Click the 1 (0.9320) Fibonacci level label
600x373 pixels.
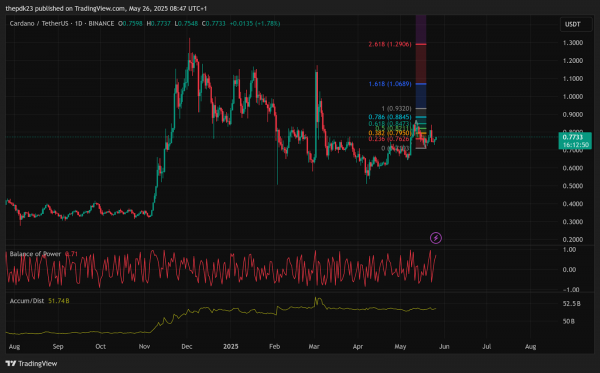tap(396, 109)
